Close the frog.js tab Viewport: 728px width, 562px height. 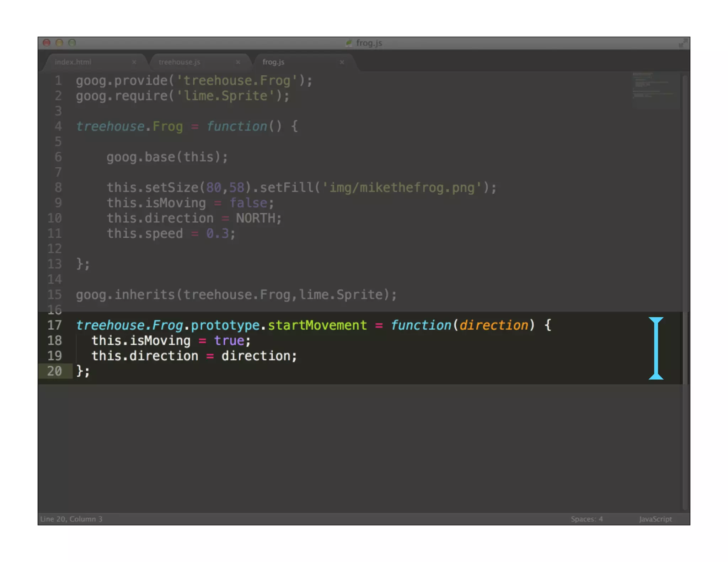point(342,62)
